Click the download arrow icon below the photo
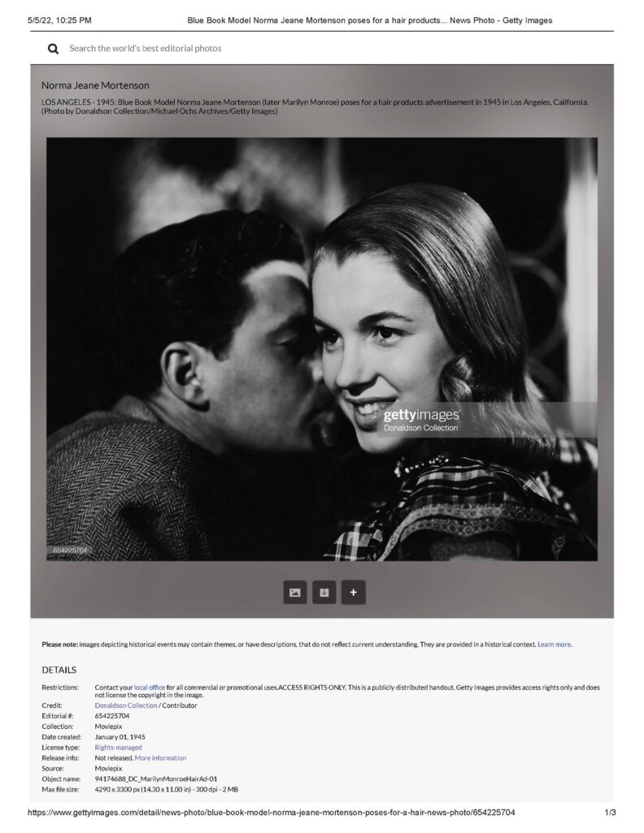 (x=324, y=593)
